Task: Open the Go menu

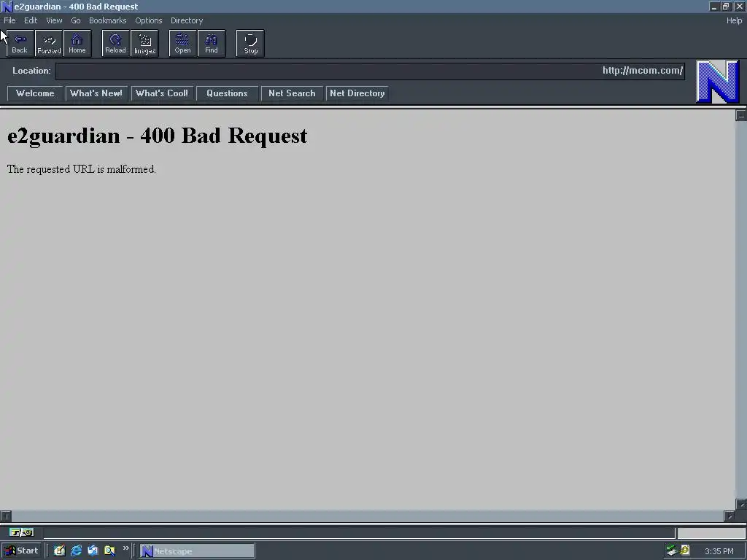Action: 76,20
